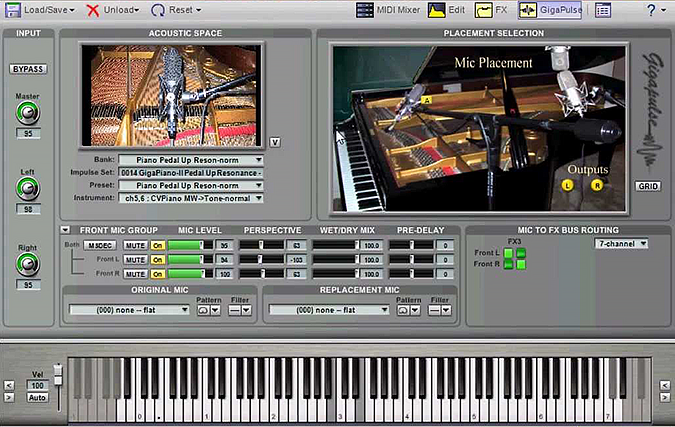The height and width of the screenshot is (427, 675).
Task: Expand Replacement Mic Pattern dropdown arrow
Action: tap(415, 310)
